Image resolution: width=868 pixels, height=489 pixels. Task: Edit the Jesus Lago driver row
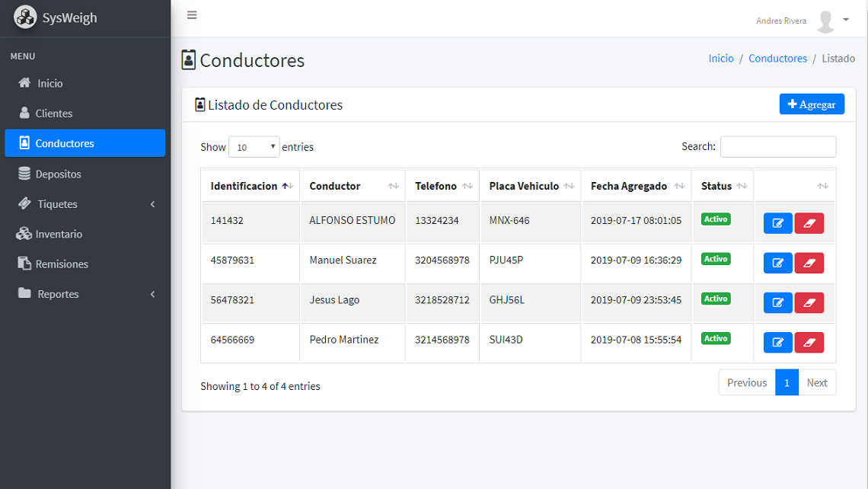click(777, 302)
